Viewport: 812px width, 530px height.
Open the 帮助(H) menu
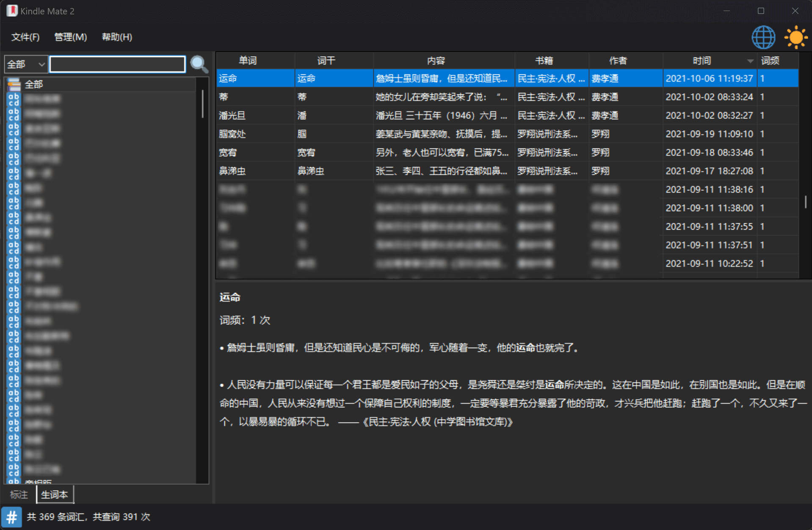[117, 37]
